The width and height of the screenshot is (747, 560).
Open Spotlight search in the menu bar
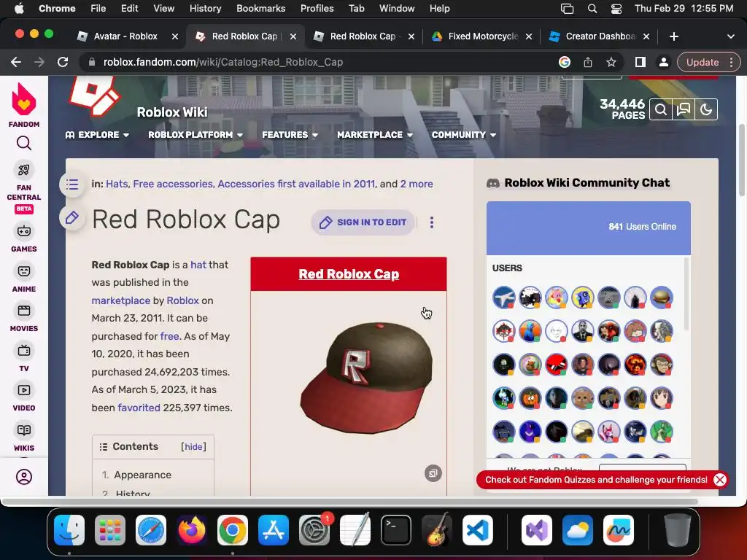tap(592, 8)
